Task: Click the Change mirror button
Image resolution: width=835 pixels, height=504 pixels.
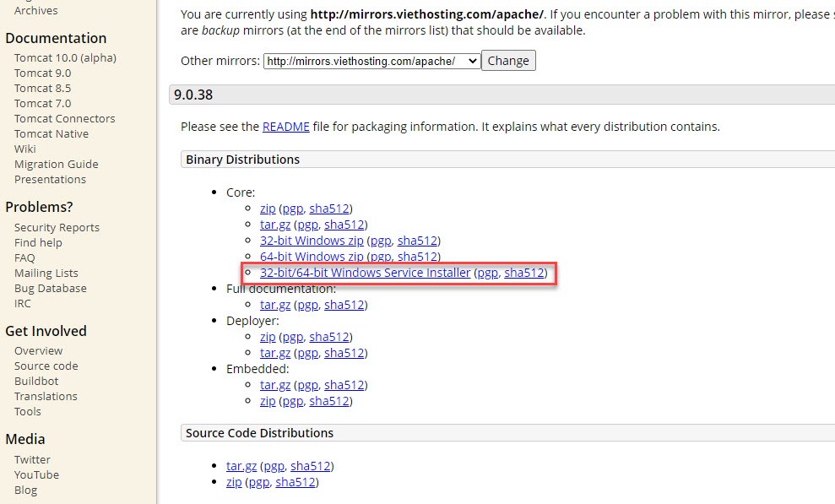Action: point(508,61)
